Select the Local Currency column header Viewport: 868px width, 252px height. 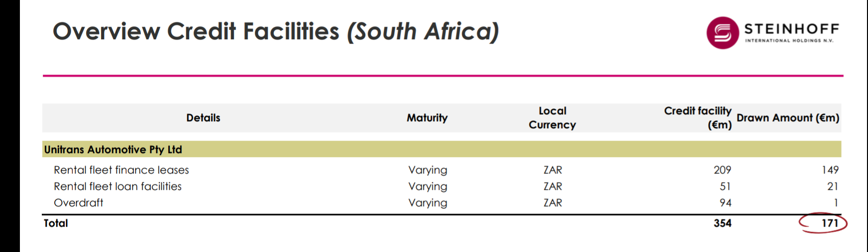point(552,118)
